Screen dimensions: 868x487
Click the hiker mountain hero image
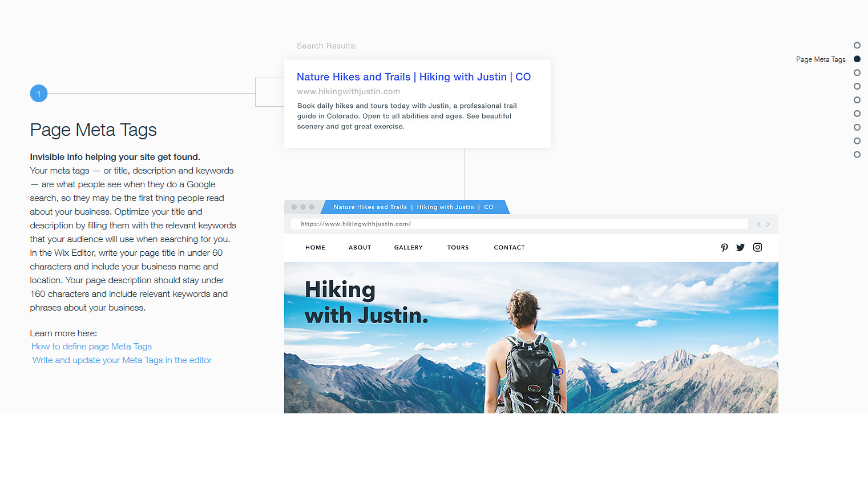[x=531, y=337]
